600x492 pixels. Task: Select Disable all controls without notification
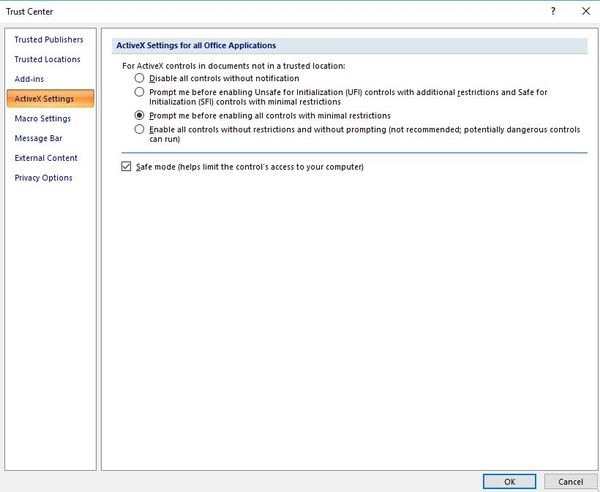[x=139, y=78]
